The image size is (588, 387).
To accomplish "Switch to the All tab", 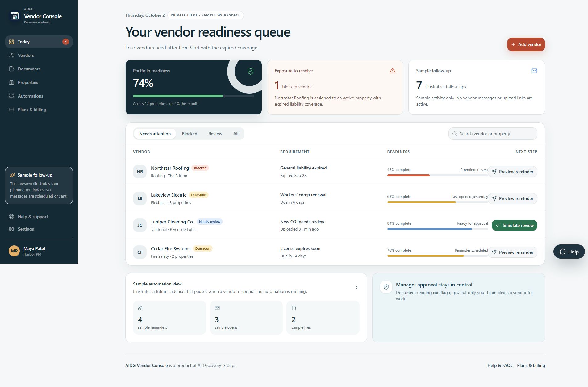I will tap(236, 134).
